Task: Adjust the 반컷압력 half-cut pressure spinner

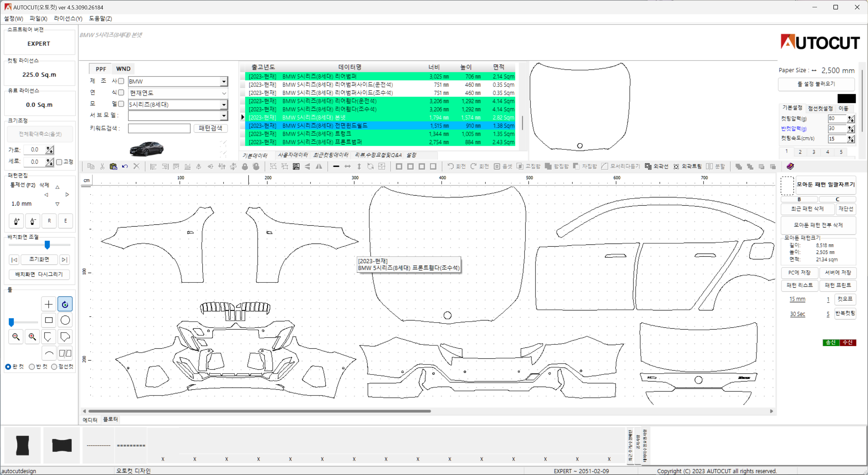Action: pyautogui.click(x=851, y=129)
